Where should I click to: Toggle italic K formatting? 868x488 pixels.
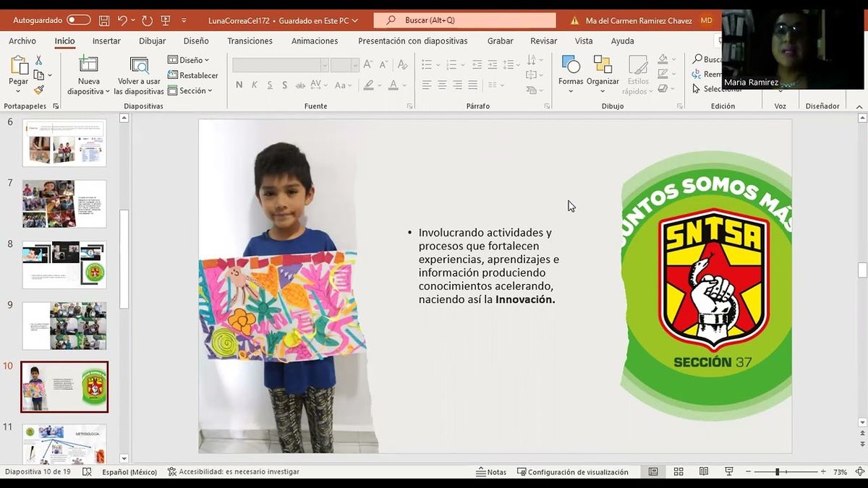tap(255, 85)
